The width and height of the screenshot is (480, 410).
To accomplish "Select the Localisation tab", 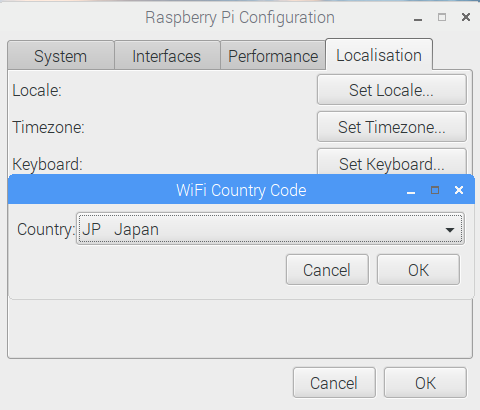I will (379, 55).
